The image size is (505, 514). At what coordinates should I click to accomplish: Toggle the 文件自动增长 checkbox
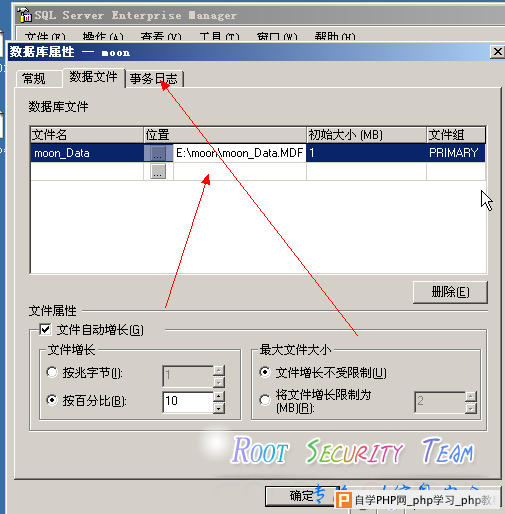point(45,330)
